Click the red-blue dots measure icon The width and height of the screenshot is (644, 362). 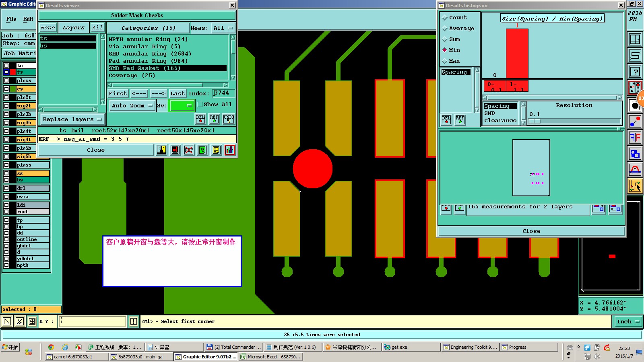click(x=635, y=121)
